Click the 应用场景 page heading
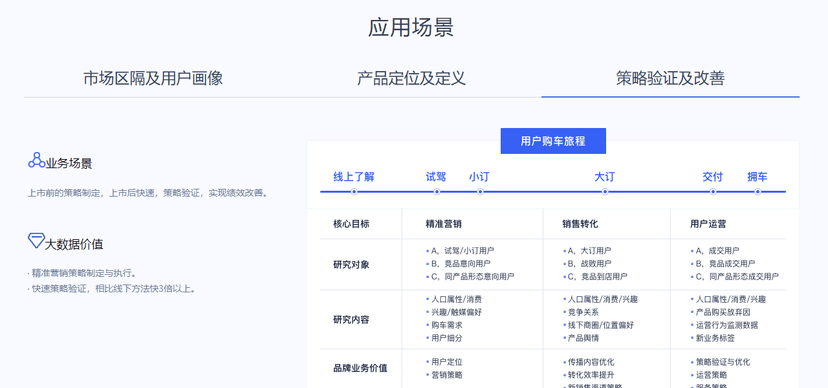828x388 pixels. pos(411,27)
